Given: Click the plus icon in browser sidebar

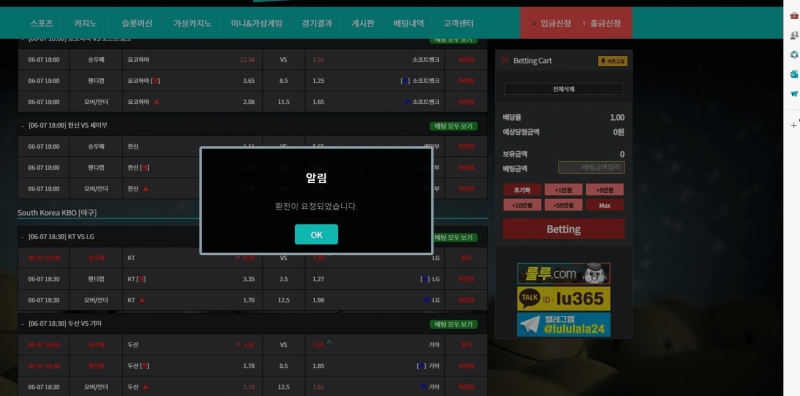Looking at the screenshot, I should 793,125.
